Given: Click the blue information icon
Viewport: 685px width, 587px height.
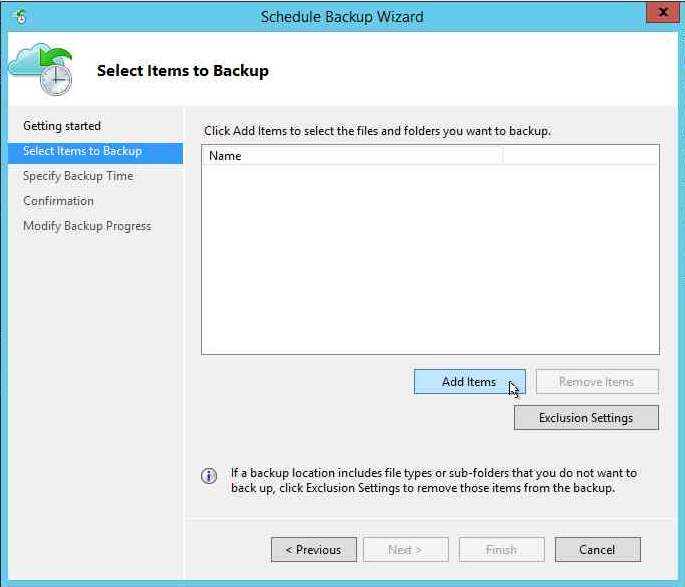Looking at the screenshot, I should pyautogui.click(x=209, y=476).
